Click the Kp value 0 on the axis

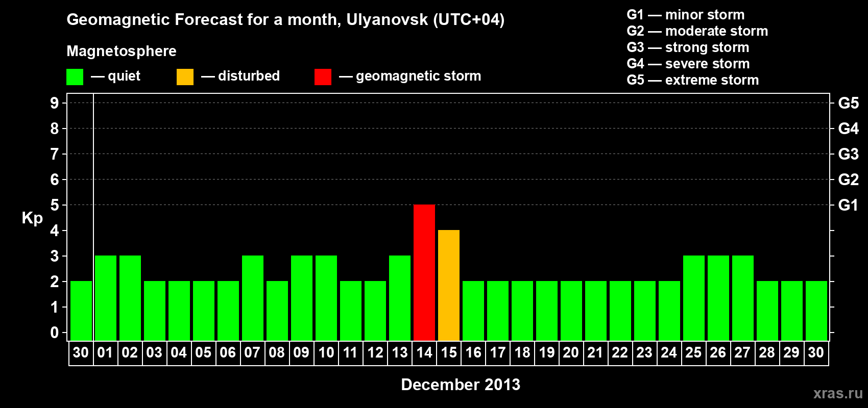[x=55, y=333]
